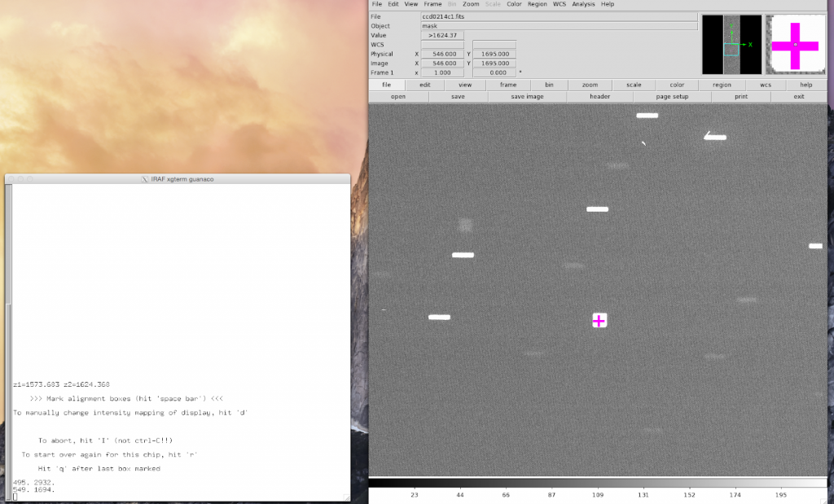Select the color button bar tab
The width and height of the screenshot is (834, 504).
point(677,85)
